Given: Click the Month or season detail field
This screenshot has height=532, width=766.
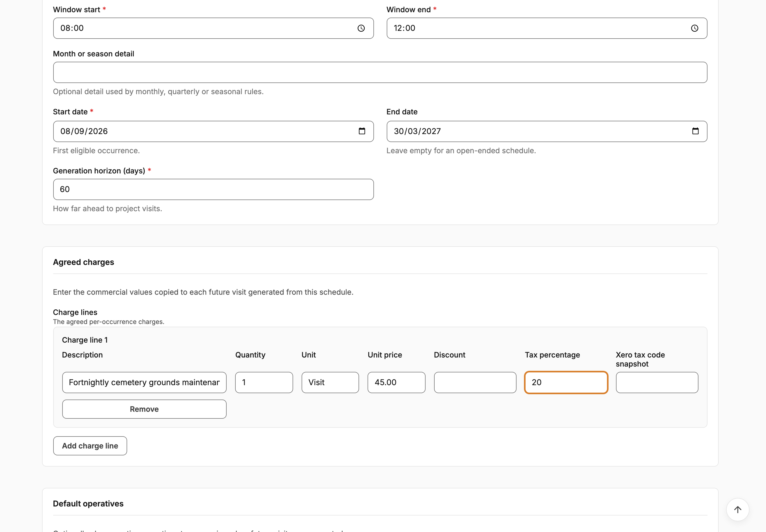Looking at the screenshot, I should (x=380, y=72).
